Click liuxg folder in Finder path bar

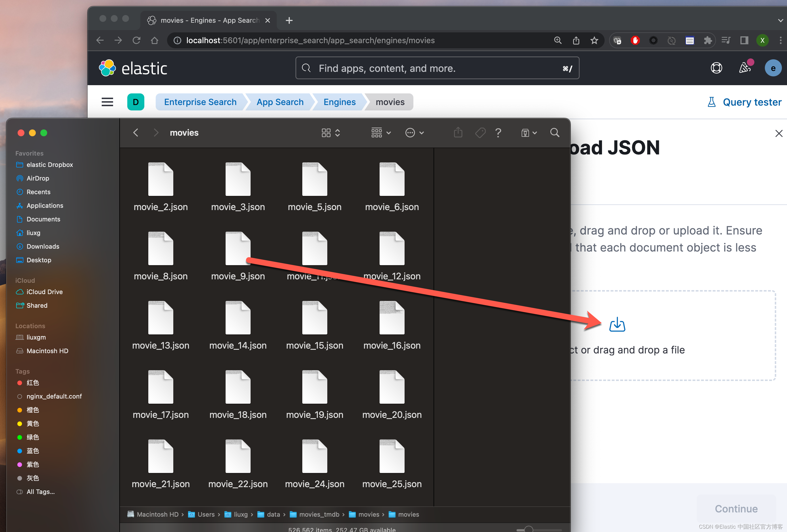pos(236,514)
